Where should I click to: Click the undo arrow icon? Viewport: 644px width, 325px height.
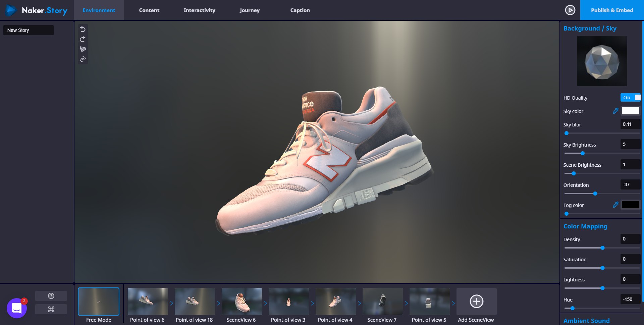pyautogui.click(x=83, y=29)
